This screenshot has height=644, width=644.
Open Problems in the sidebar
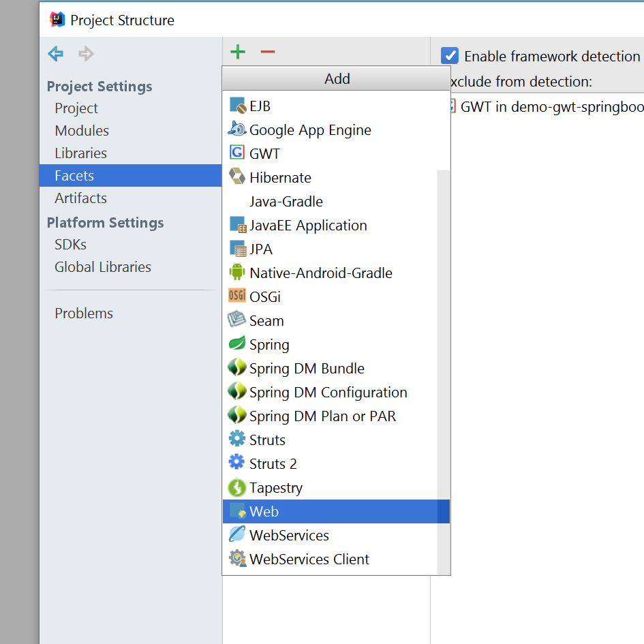(131, 313)
